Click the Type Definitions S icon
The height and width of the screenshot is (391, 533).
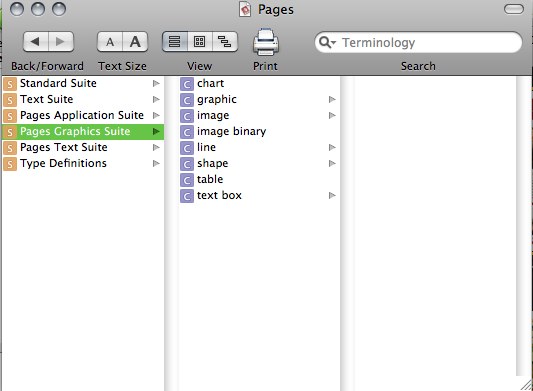click(x=10, y=164)
